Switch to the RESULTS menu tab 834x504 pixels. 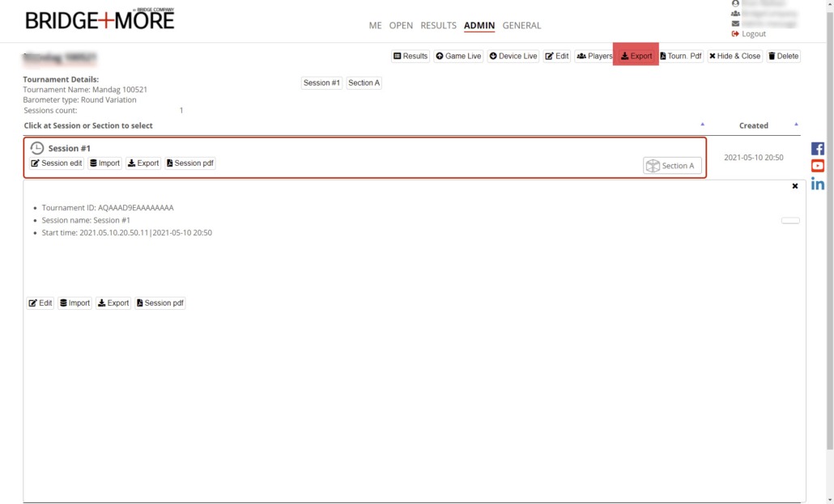click(438, 26)
